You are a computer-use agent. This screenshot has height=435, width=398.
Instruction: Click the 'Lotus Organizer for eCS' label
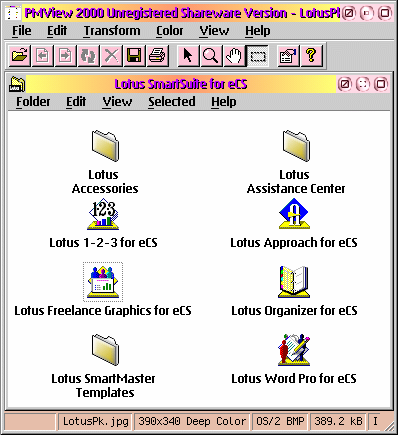click(x=294, y=311)
